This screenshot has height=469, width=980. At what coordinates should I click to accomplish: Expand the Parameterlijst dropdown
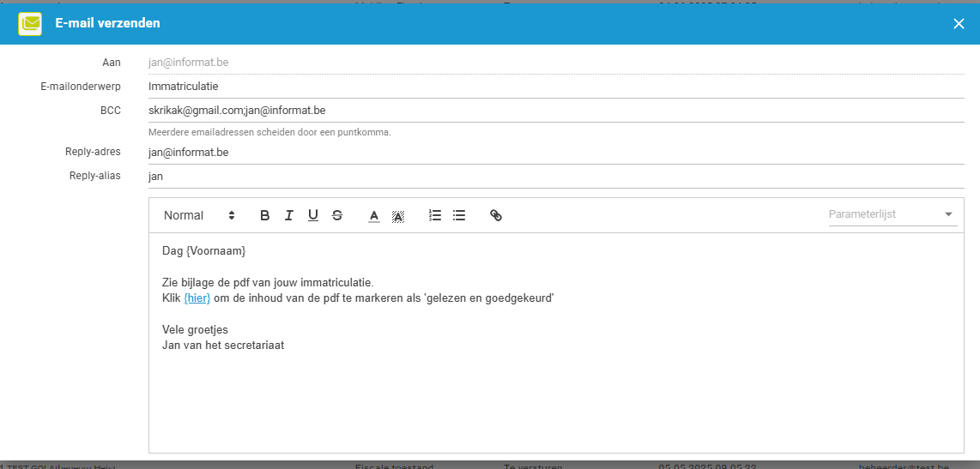point(892,214)
